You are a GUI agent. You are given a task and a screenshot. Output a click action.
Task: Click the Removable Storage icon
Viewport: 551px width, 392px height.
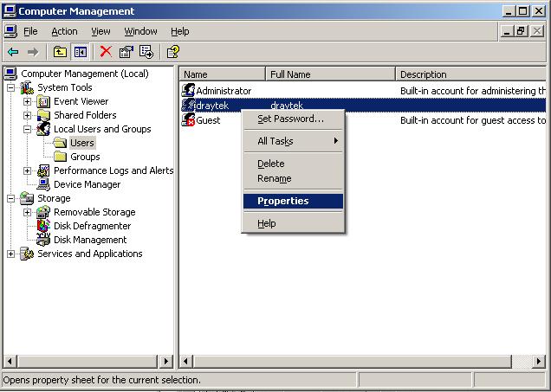click(x=43, y=212)
